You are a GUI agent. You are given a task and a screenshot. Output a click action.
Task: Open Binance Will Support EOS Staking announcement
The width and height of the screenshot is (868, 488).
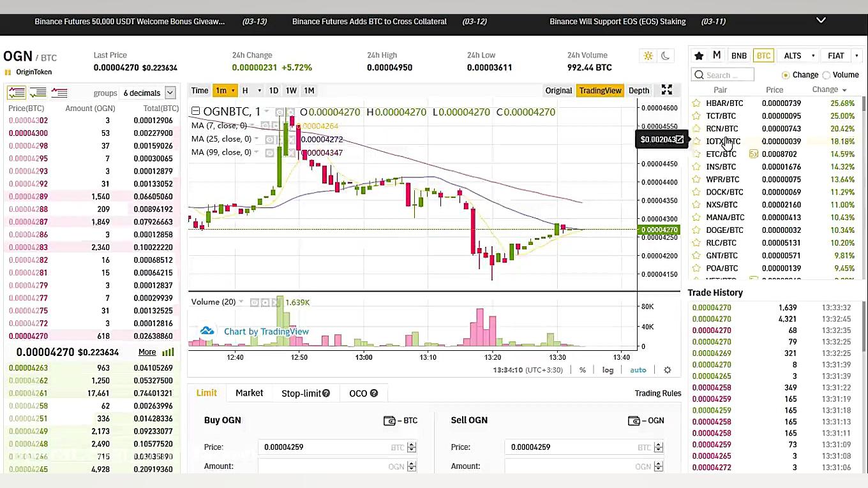tap(617, 22)
